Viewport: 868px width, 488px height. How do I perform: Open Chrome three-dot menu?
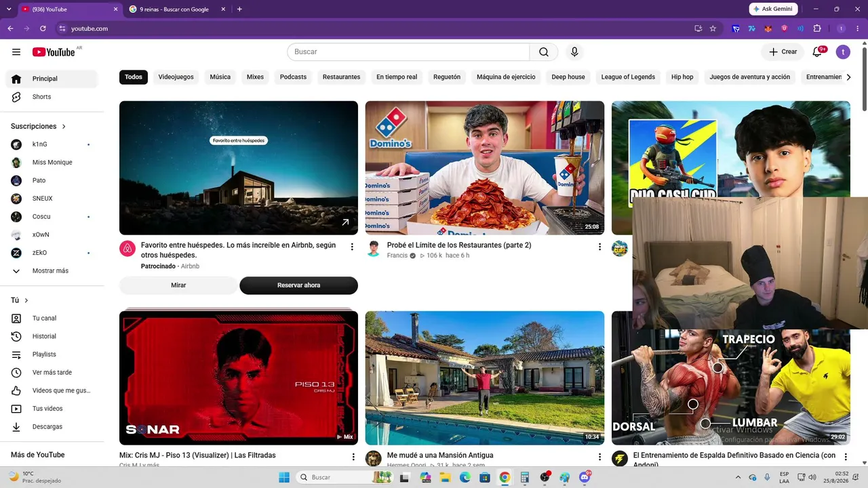pos(858,28)
